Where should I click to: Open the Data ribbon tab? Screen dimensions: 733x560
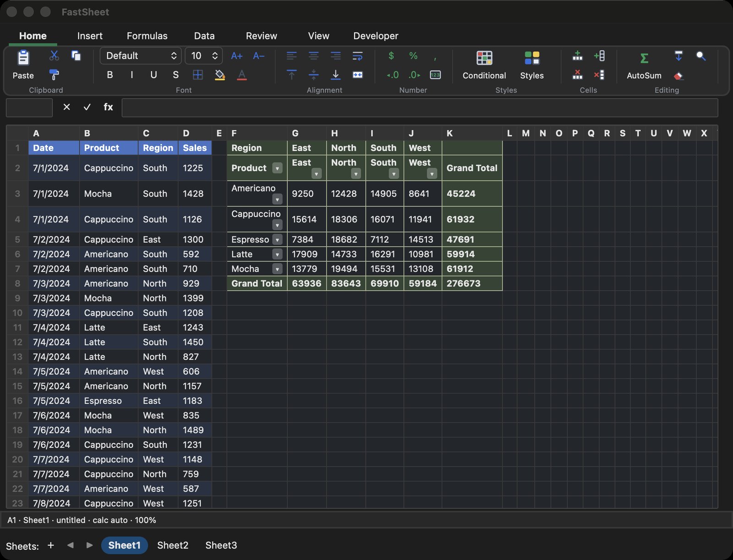coord(204,36)
